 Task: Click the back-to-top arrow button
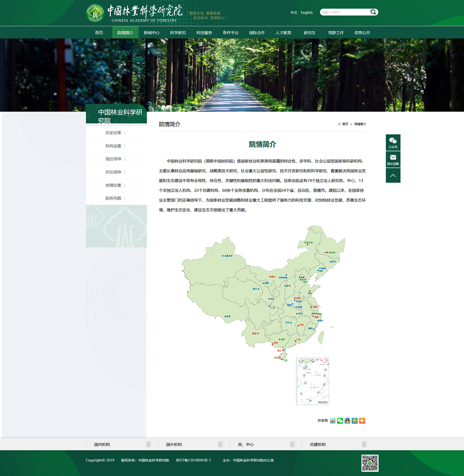[x=393, y=176]
